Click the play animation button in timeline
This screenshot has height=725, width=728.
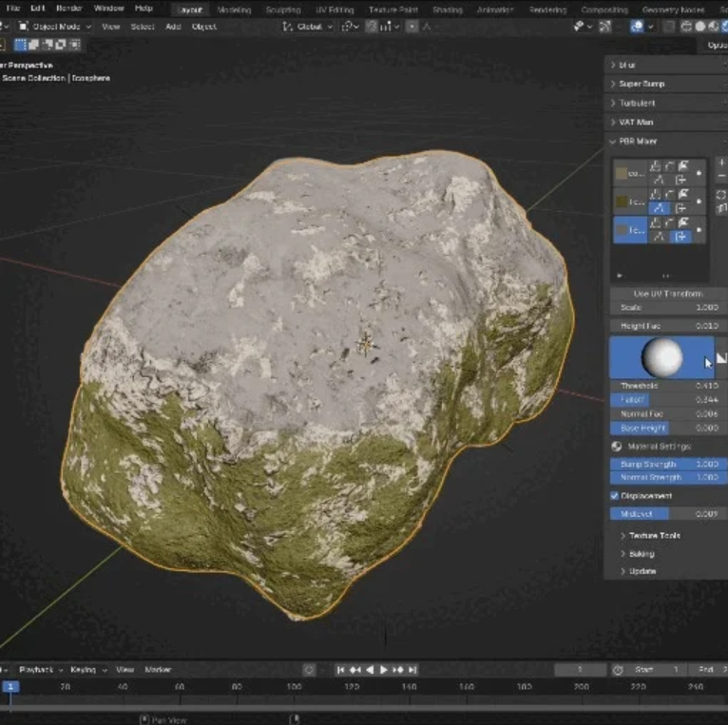(x=384, y=670)
